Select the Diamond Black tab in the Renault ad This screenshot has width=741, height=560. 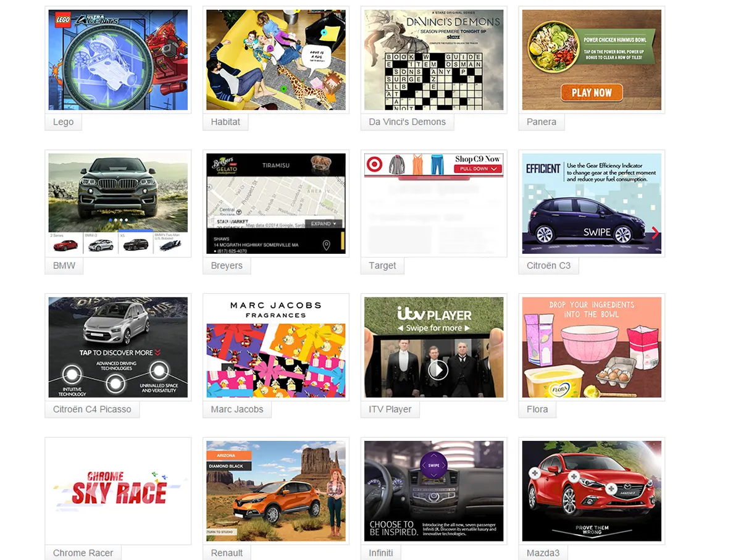[228, 466]
